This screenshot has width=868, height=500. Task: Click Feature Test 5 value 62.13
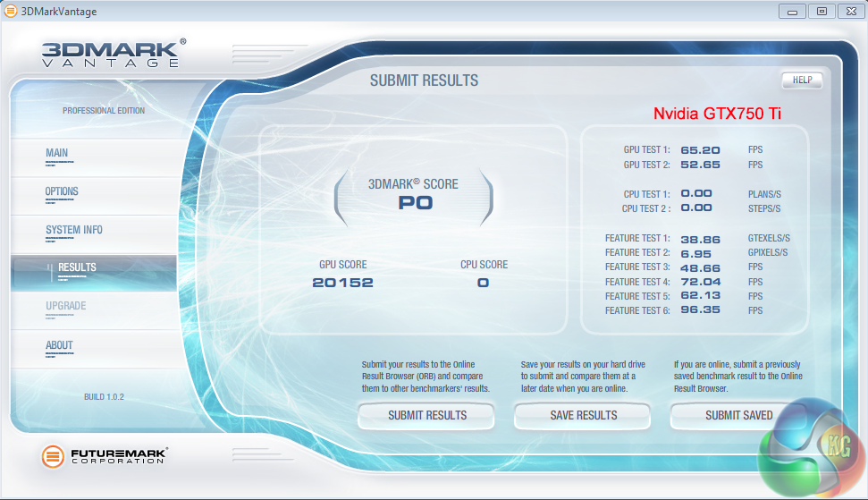coord(700,296)
